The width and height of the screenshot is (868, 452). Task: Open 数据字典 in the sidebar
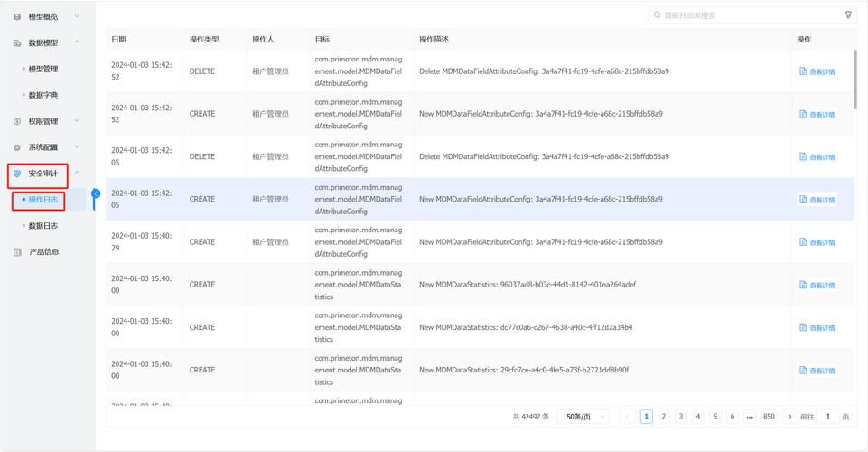click(42, 95)
